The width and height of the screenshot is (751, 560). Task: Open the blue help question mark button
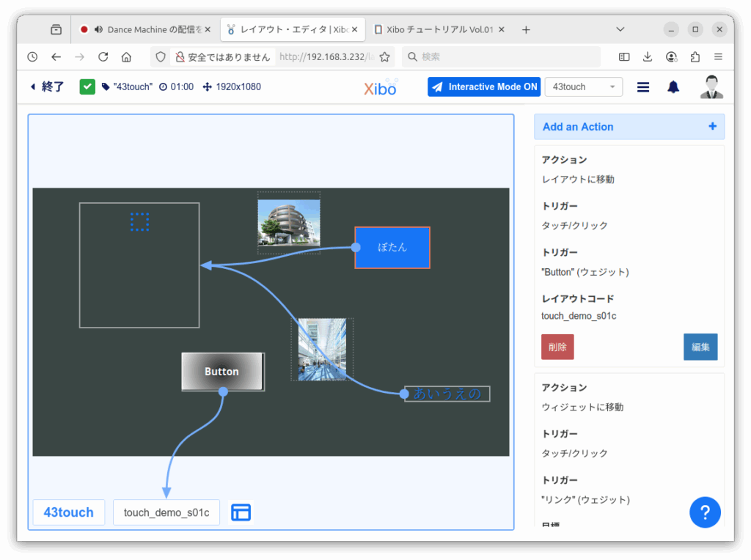(705, 512)
